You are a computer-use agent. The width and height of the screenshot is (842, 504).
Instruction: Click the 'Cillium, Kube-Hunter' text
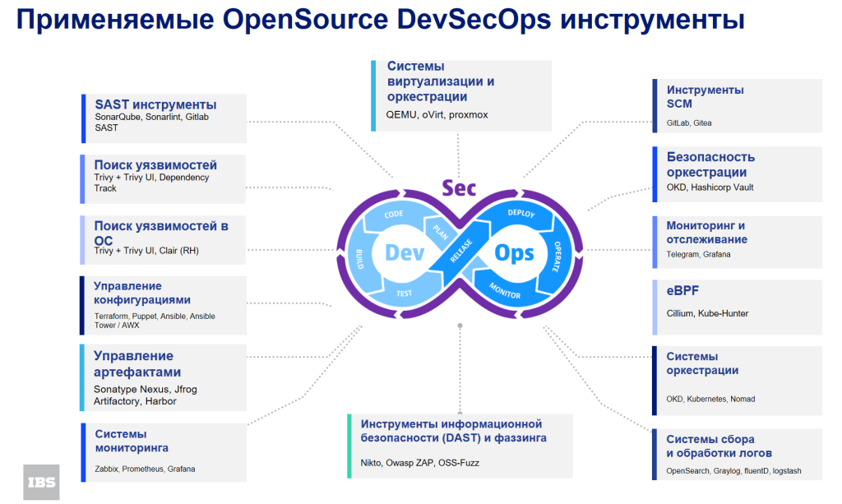coord(707,313)
